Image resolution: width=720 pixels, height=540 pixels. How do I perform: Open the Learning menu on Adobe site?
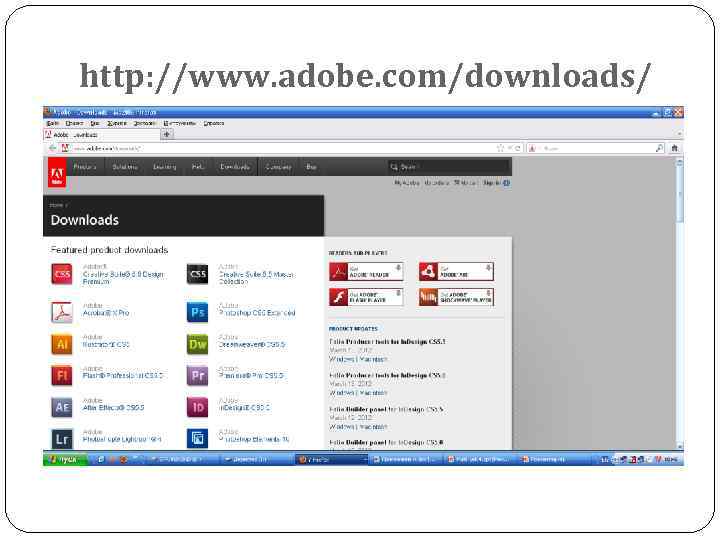[164, 167]
